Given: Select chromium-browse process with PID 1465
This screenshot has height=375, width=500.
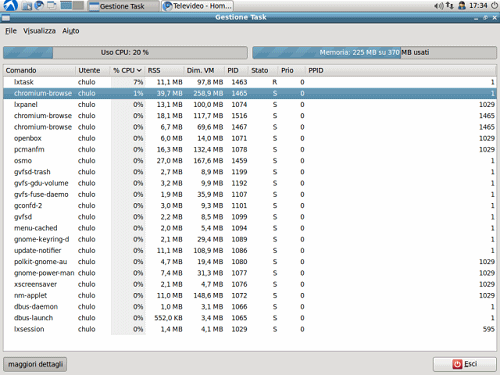Looking at the screenshot, I should point(250,93).
